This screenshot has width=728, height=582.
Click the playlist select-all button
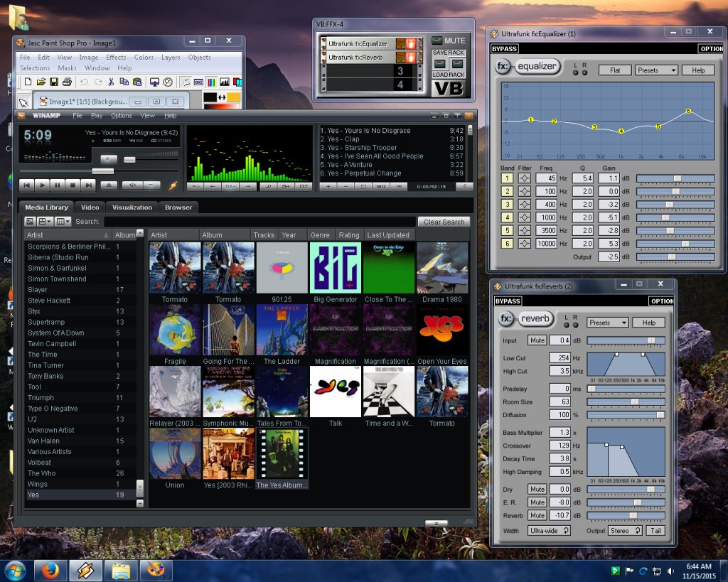coord(363,187)
